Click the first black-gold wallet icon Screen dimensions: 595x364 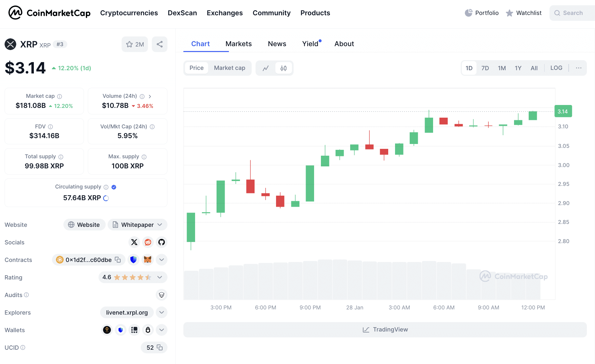107,330
